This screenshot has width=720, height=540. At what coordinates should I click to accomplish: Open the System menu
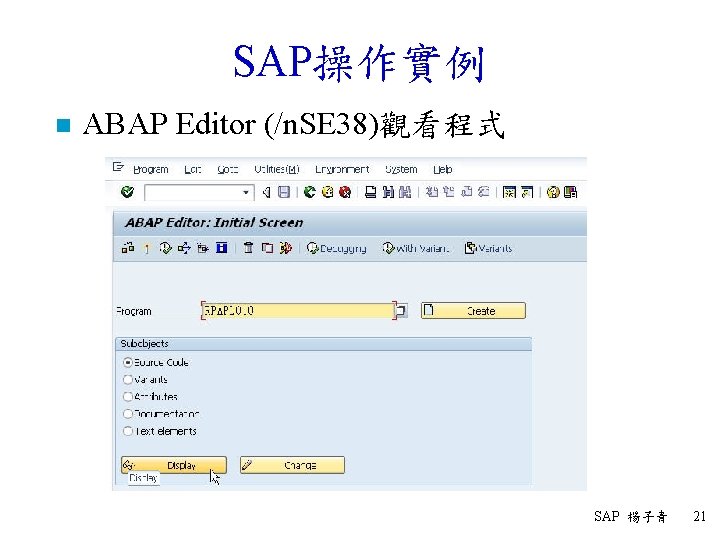pos(401,169)
